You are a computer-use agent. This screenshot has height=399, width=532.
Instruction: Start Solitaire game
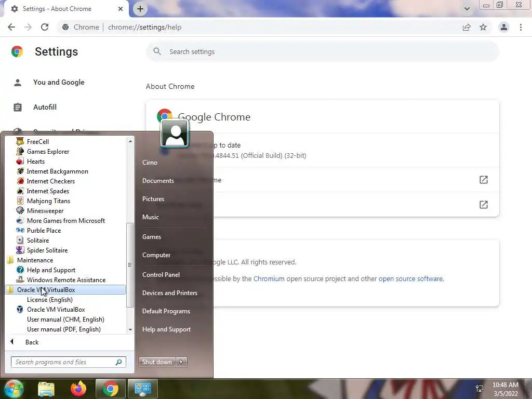[37, 240]
